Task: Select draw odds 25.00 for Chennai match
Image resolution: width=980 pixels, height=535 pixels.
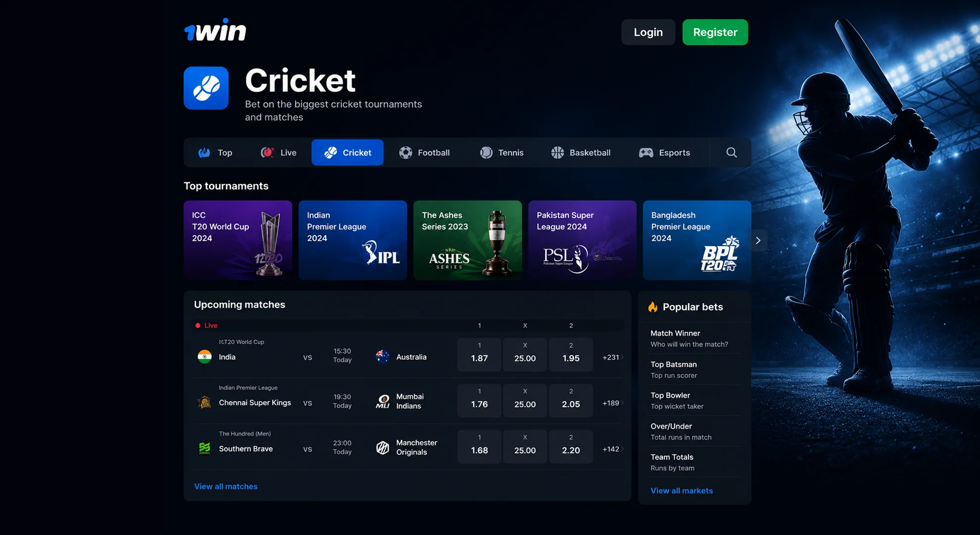Action: (525, 400)
